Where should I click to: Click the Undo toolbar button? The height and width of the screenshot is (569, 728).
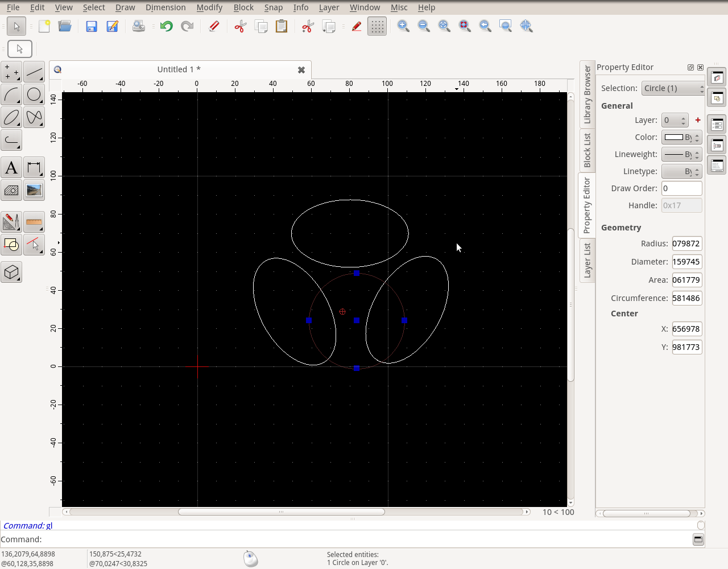(x=166, y=26)
